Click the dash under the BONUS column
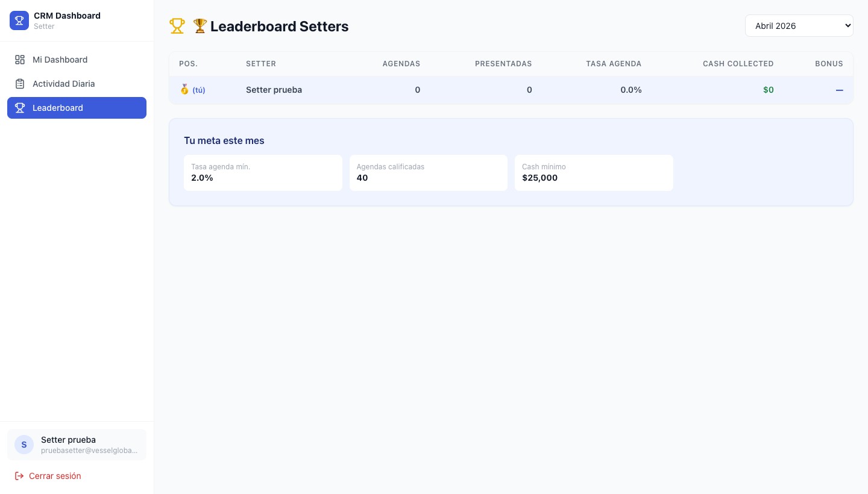 [840, 90]
